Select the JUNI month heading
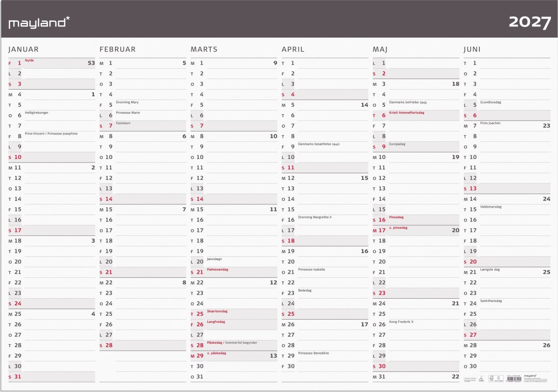Image resolution: width=558 pixels, height=392 pixels. tap(472, 49)
